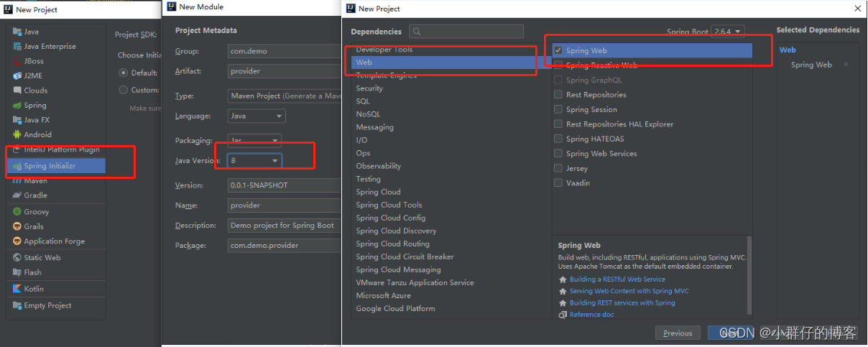This screenshot has height=347, width=868.
Task: Enable the Spring HATEOAS checkbox
Action: tap(558, 139)
